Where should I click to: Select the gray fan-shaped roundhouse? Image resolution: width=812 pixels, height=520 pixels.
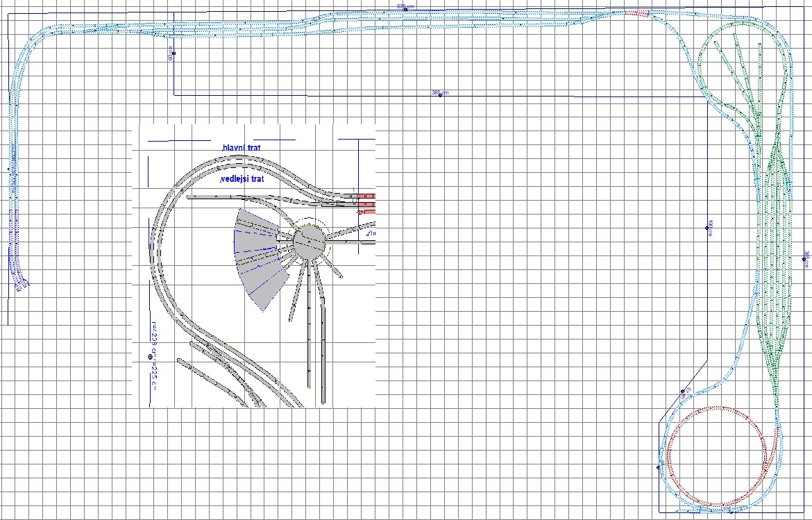(x=257, y=257)
